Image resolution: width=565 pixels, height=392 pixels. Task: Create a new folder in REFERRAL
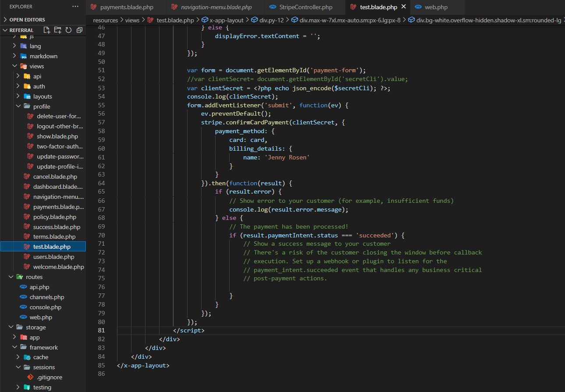(x=58, y=30)
